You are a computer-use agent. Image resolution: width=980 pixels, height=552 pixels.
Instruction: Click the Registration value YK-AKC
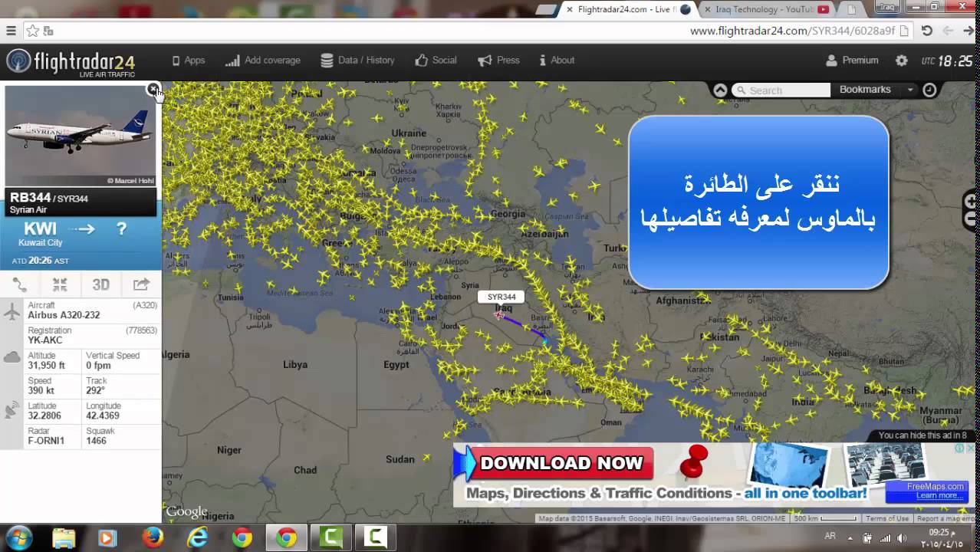click(x=45, y=340)
